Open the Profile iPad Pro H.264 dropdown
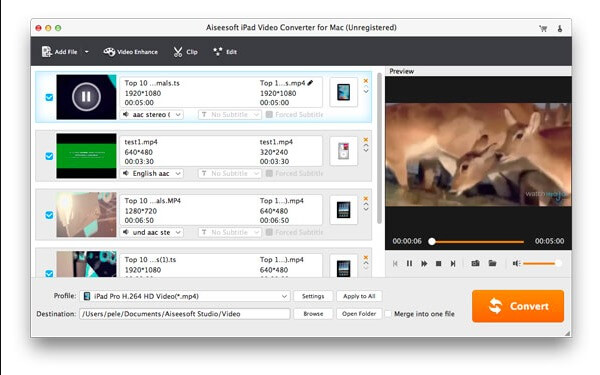 point(185,296)
